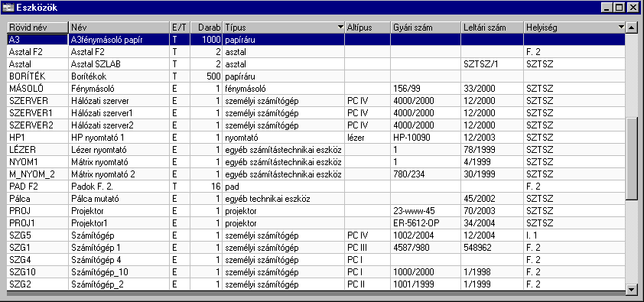The width and height of the screenshot is (644, 302).
Task: Open the Helyiség column filter dropdown
Action: coord(621,28)
